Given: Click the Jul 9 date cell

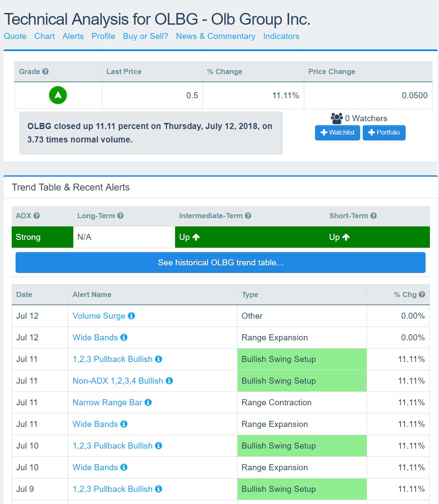Looking at the screenshot, I should tap(40, 489).
